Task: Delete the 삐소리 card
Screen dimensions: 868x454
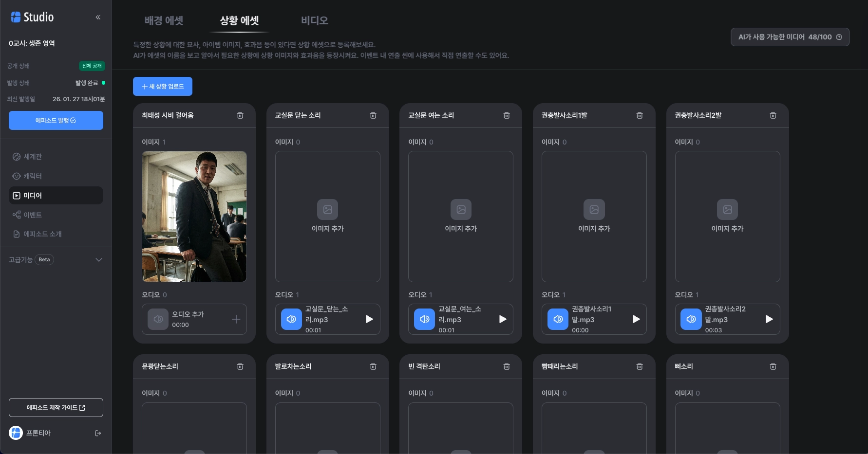Action: click(773, 366)
